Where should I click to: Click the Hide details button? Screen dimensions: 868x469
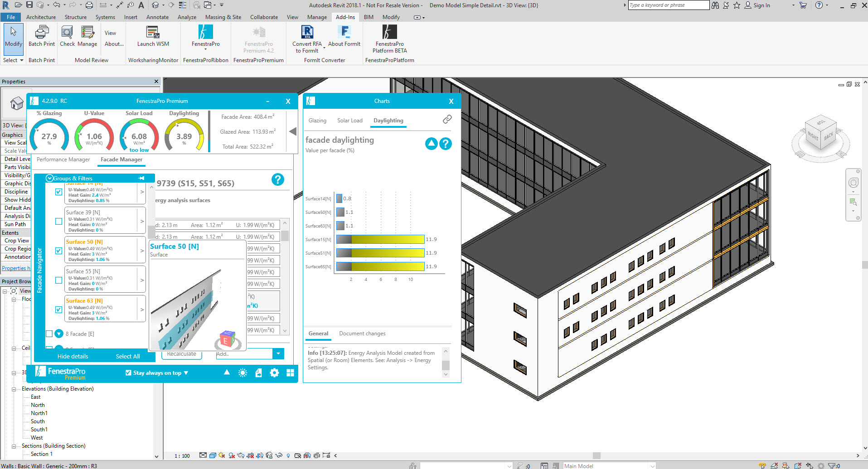73,357
